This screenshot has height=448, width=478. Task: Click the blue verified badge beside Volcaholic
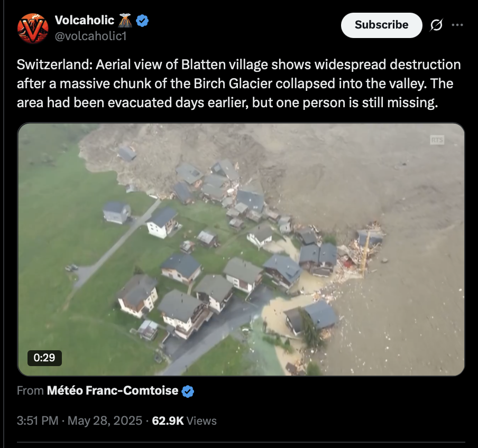click(x=142, y=21)
